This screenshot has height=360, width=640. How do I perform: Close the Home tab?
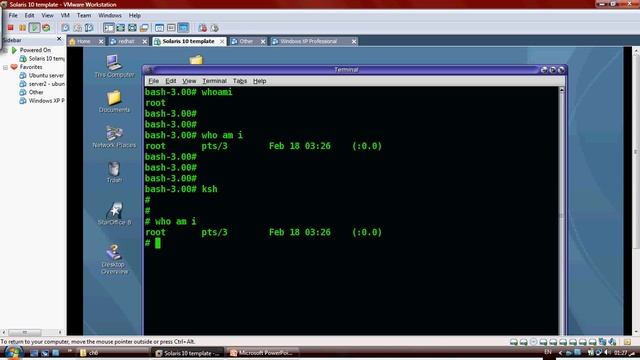(x=101, y=41)
